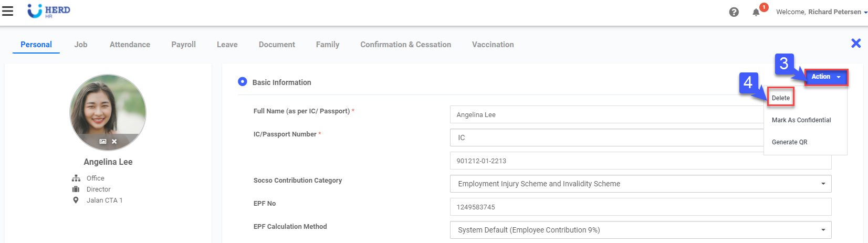
Task: Close the employee profile with X
Action: 856,44
